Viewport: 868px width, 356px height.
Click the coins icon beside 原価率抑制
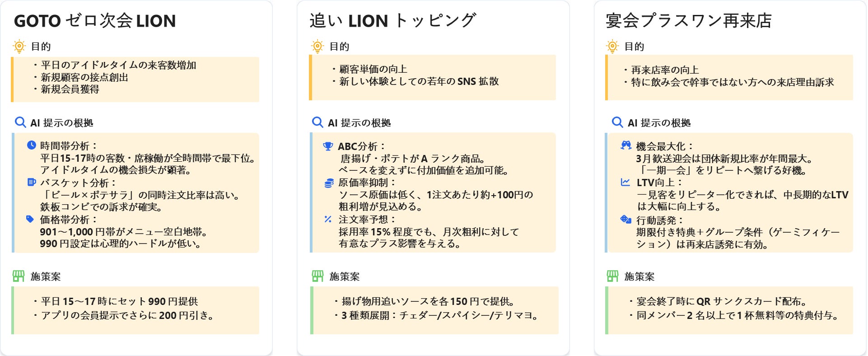pyautogui.click(x=329, y=183)
